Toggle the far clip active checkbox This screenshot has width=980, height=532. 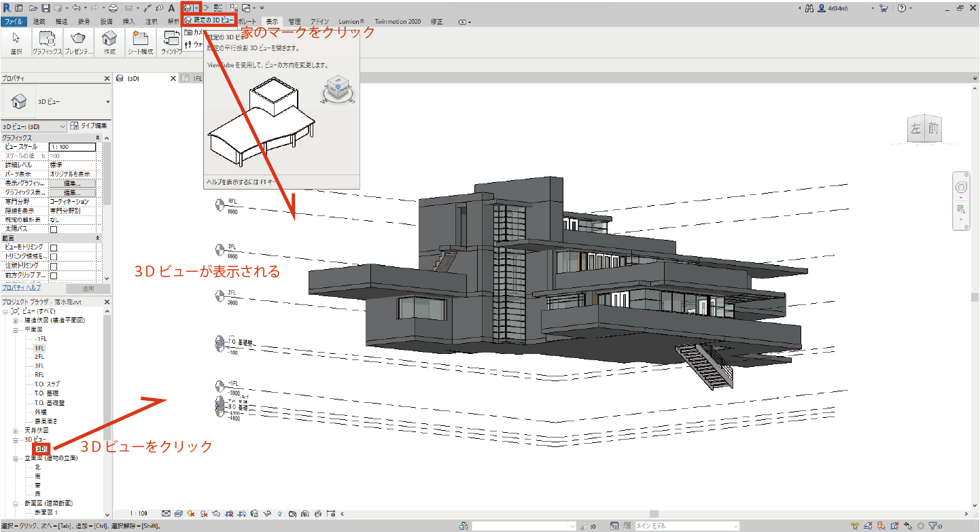coord(53,276)
